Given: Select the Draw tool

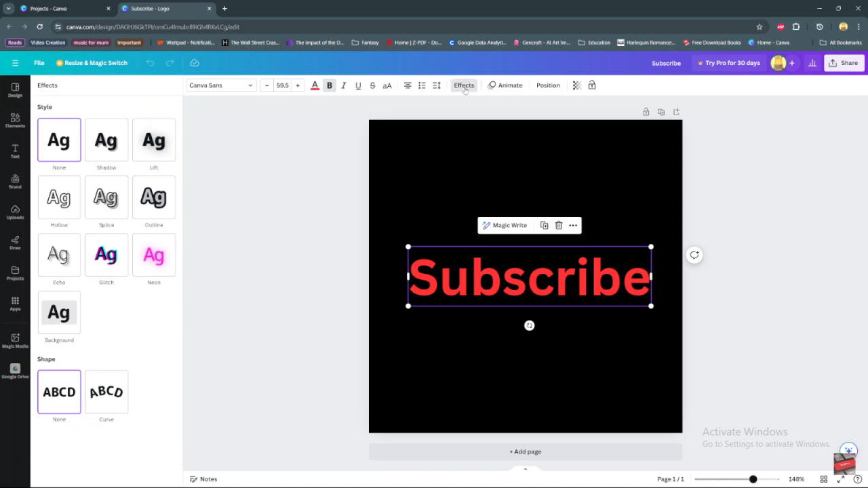Looking at the screenshot, I should tap(15, 243).
